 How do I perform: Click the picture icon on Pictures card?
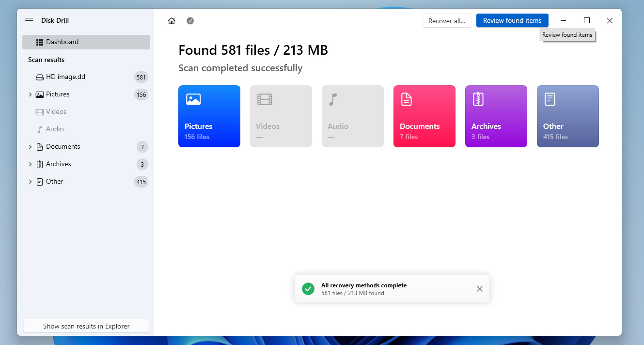[x=193, y=99]
